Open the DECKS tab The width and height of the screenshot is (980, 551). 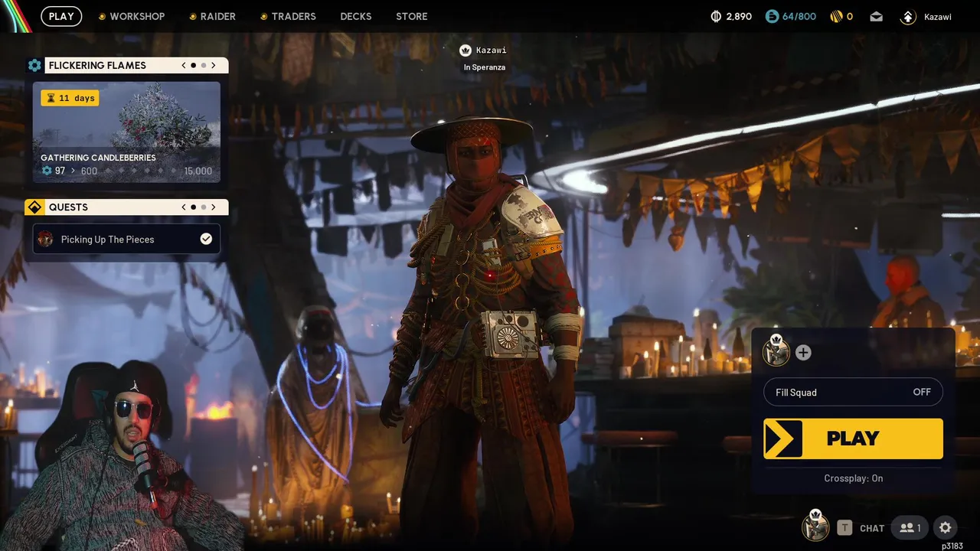coord(356,16)
